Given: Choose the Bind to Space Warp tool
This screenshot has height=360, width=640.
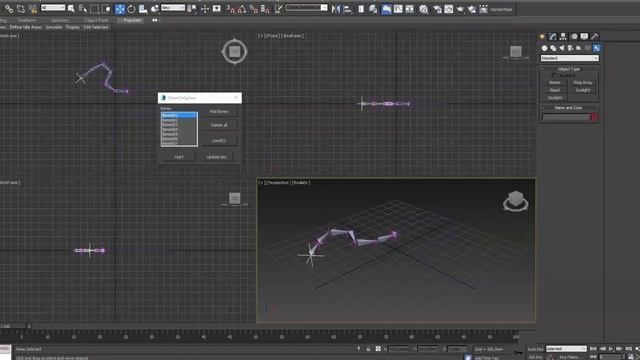Looking at the screenshot, I should click(x=33, y=9).
